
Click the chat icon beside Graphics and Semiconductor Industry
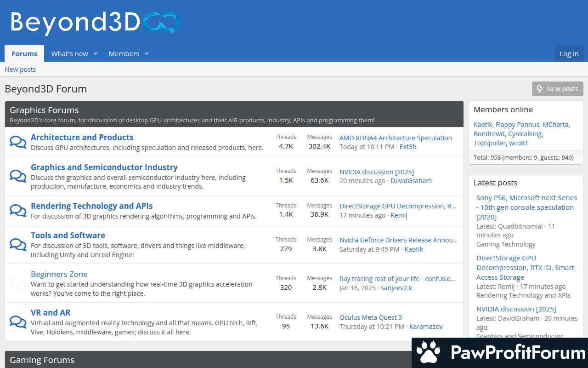18,176
